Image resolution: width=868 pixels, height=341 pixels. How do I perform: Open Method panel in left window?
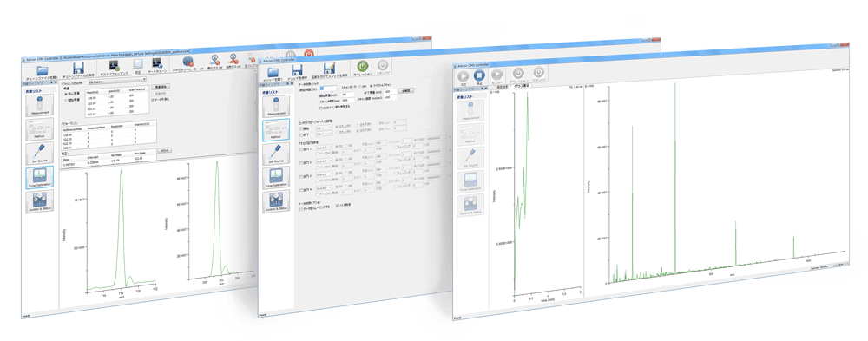39,129
